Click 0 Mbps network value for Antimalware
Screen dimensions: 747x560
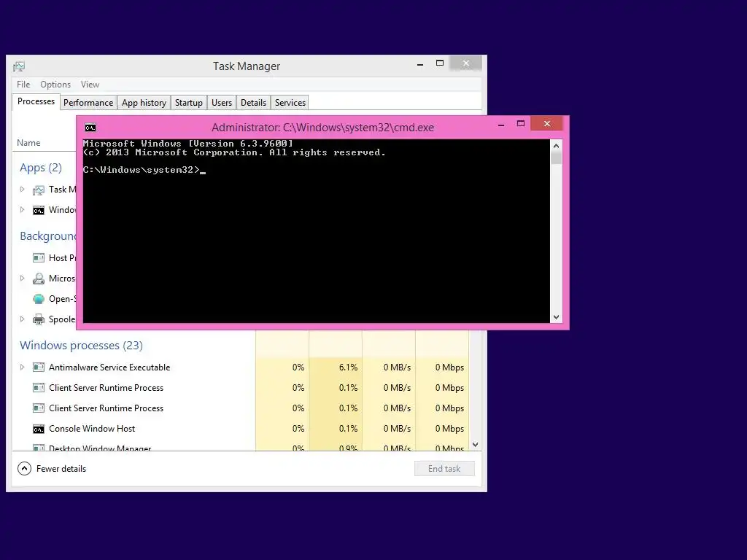(x=449, y=367)
